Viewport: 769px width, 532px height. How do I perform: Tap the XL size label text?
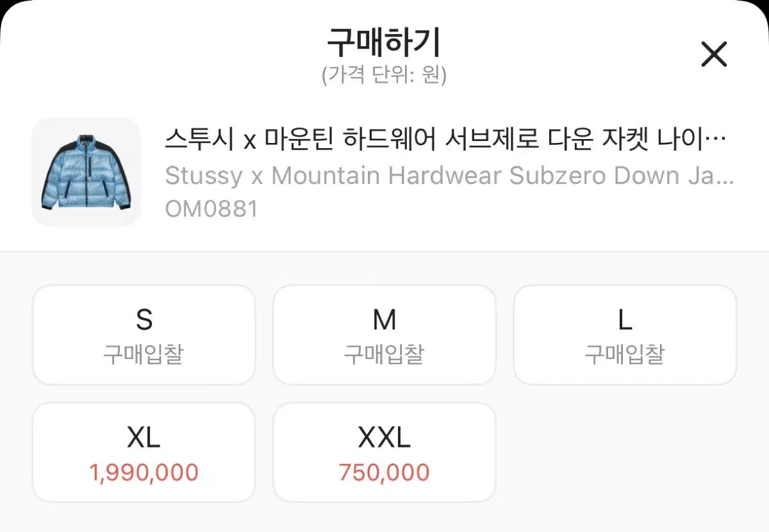click(x=144, y=438)
